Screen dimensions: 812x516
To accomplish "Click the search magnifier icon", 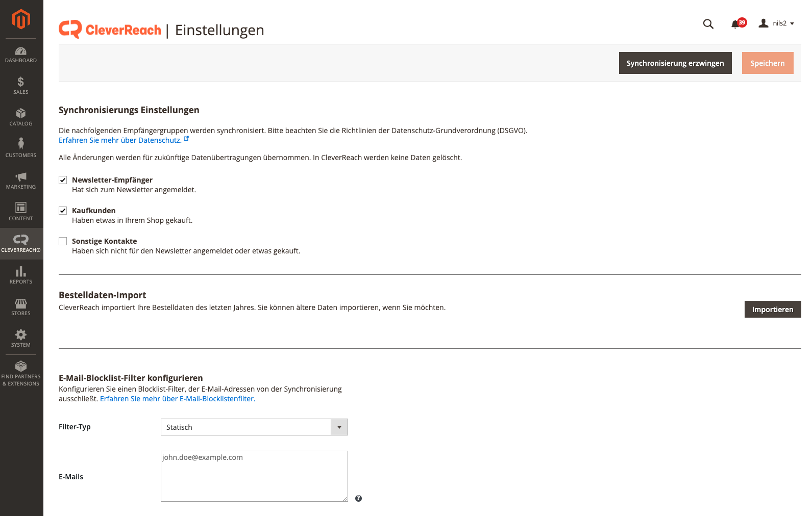I will coord(708,24).
